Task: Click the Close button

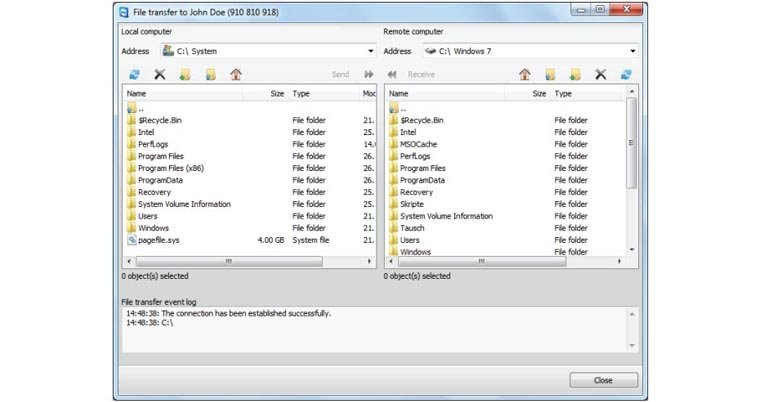Action: (x=603, y=380)
